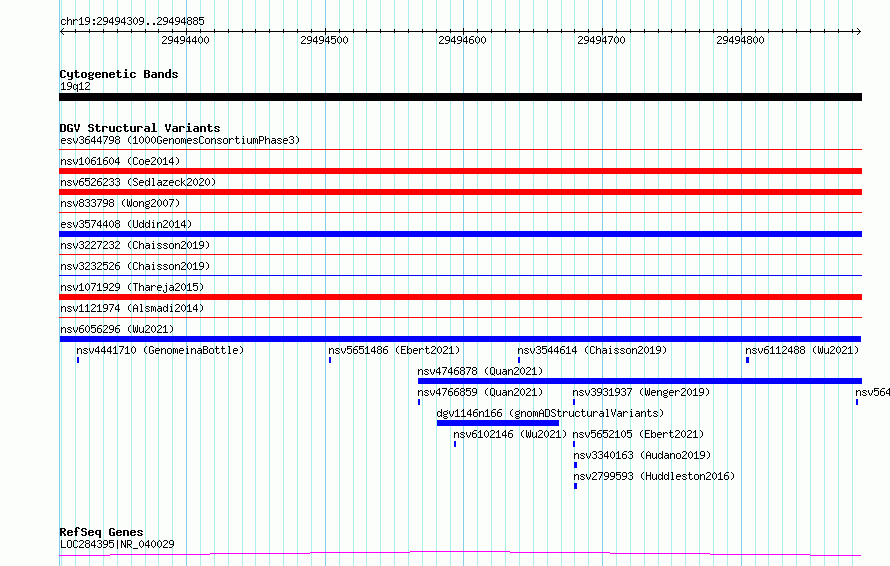Click the nsv3340163 (Audano2019) label
Screen dimensions: 890x566
(x=642, y=455)
